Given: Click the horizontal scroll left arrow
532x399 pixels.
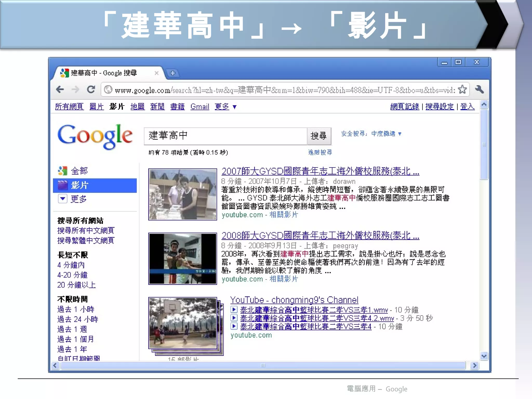Looking at the screenshot, I should click(55, 365).
